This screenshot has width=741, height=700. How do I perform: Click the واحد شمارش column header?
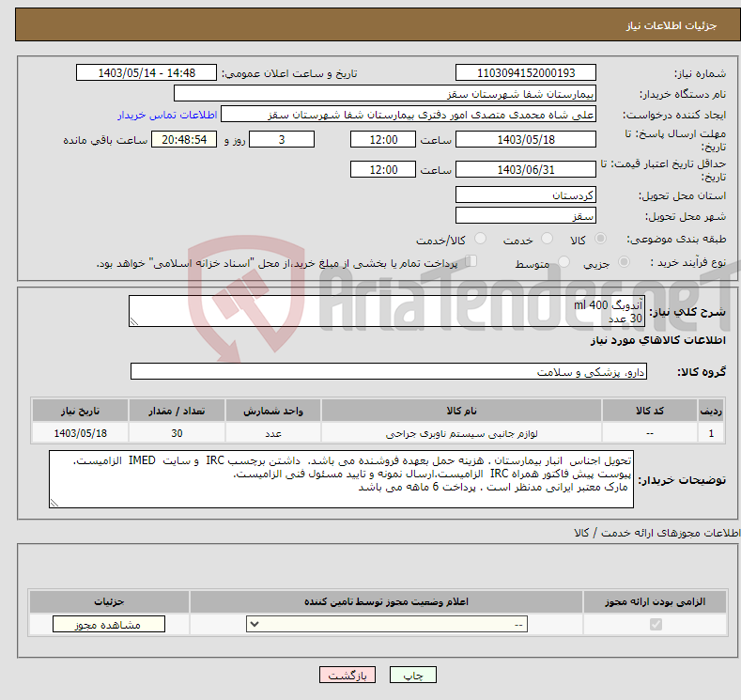[273, 411]
